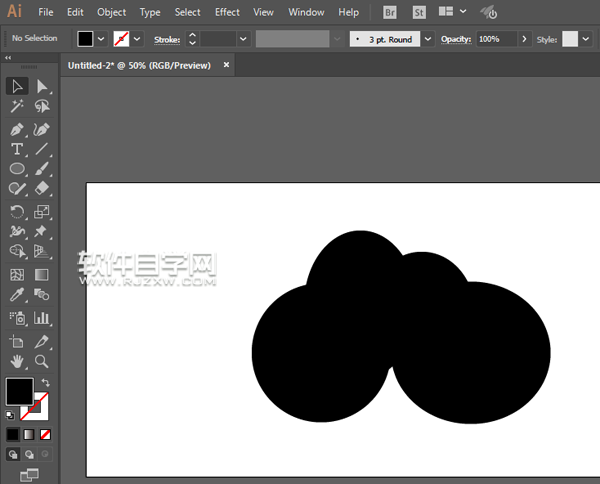Select the Eyedropper tool
600x484 pixels.
(18, 296)
